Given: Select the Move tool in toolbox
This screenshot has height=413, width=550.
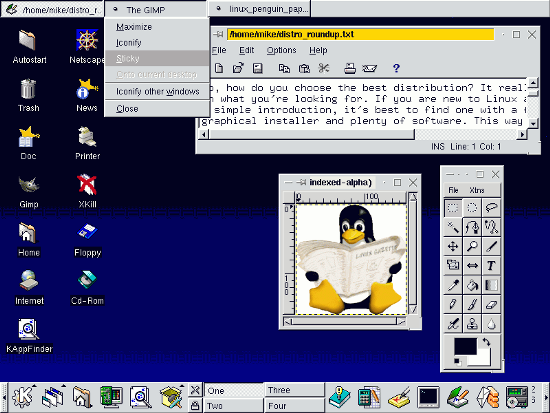Looking at the screenshot, I should tap(453, 246).
